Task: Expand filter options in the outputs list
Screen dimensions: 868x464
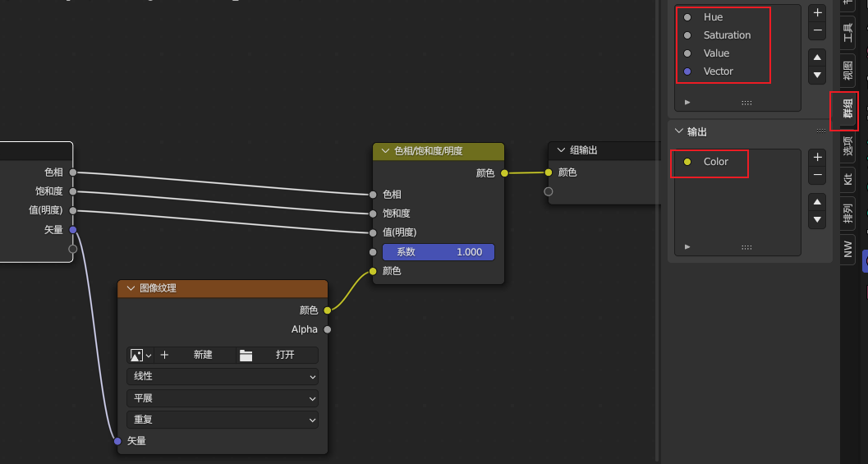Action: pos(687,246)
